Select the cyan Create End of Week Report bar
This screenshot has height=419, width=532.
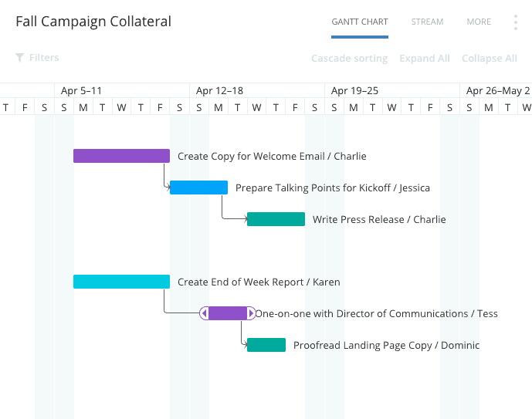[121, 282]
